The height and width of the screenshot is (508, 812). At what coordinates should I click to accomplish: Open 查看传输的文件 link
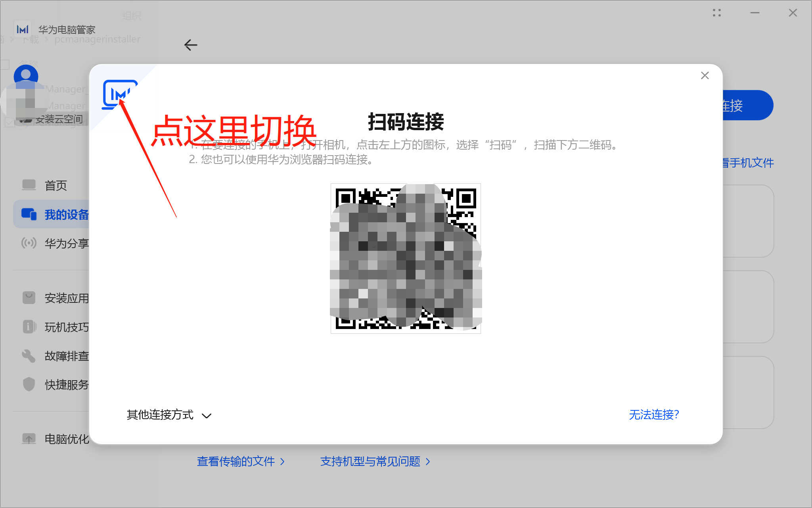coord(241,461)
